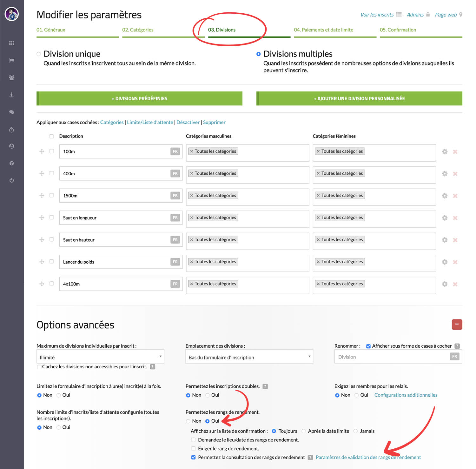The width and height of the screenshot is (476, 469).
Task: Delete the 4x100m division with the red X
Action: pyautogui.click(x=455, y=284)
